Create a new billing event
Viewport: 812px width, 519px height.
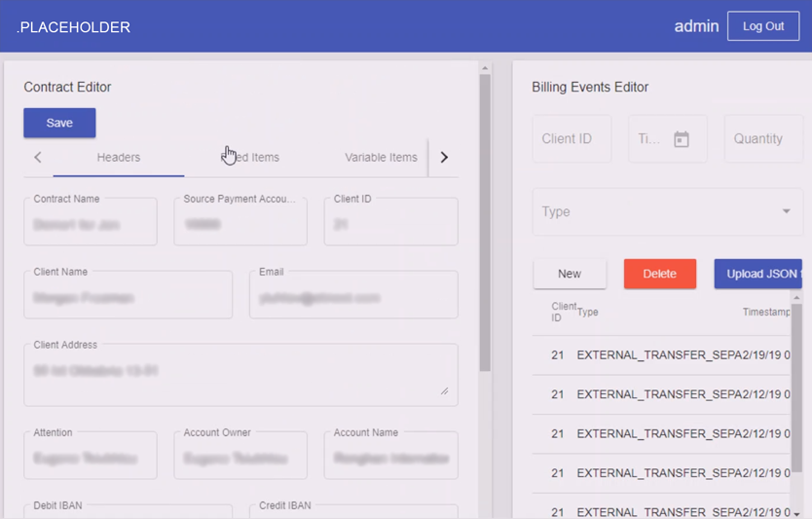pyautogui.click(x=570, y=274)
